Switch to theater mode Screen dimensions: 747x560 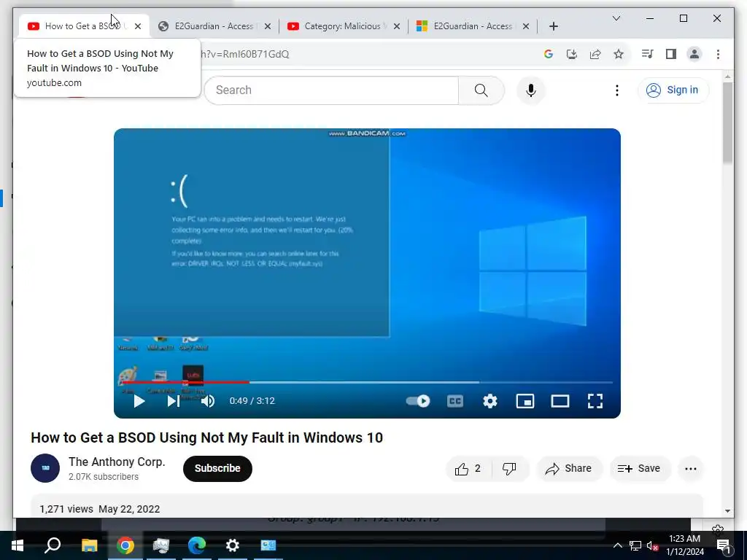tap(560, 401)
